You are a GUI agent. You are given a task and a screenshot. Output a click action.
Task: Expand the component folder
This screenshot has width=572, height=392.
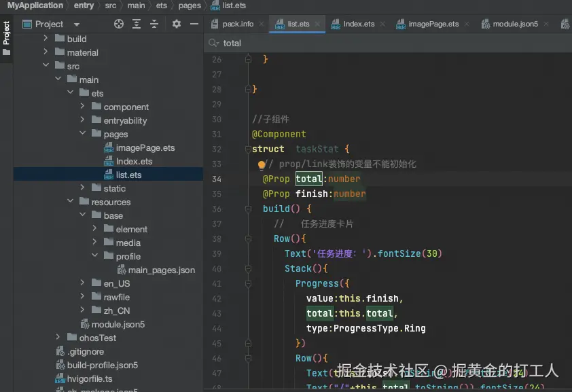pos(83,107)
